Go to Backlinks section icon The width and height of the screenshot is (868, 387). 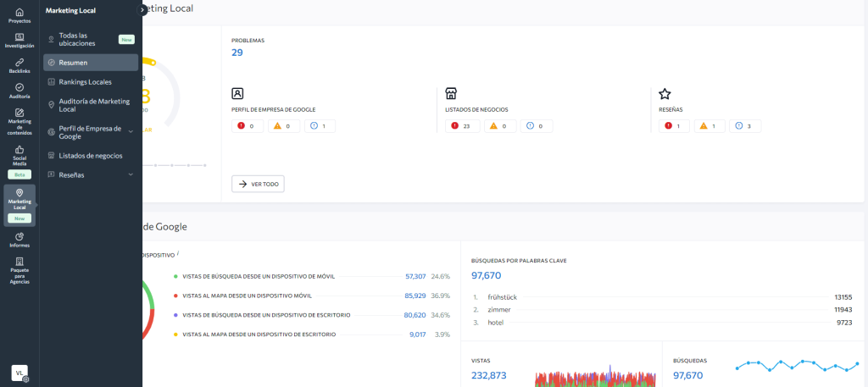tap(19, 65)
